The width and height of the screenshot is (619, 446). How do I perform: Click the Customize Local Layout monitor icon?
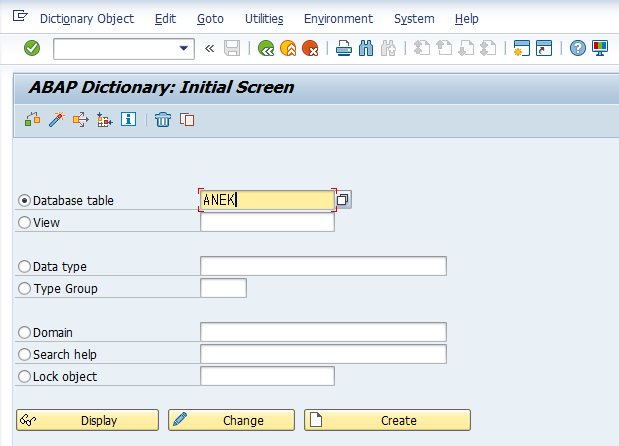click(x=600, y=49)
